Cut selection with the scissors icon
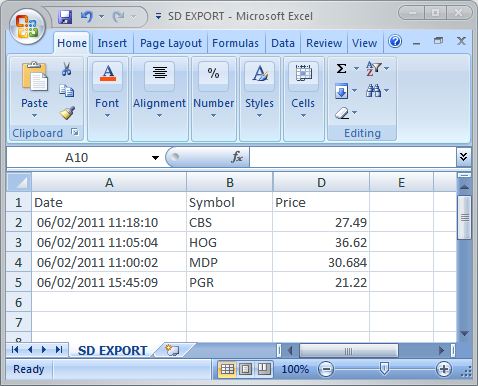 tap(67, 69)
